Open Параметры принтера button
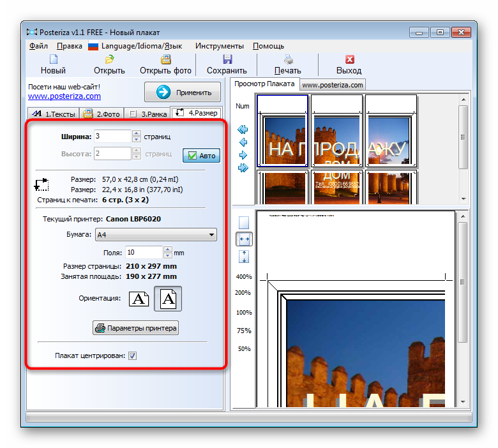Image resolution: width=498 pixels, height=448 pixels. (135, 328)
